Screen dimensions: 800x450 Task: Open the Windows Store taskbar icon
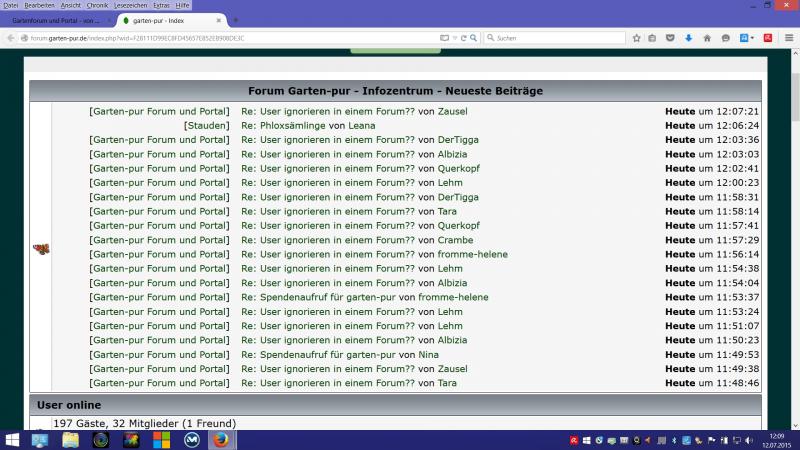point(161,439)
